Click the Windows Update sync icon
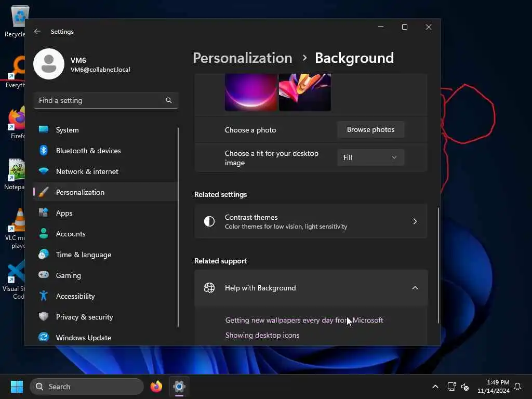This screenshot has height=399, width=532. coord(44,337)
